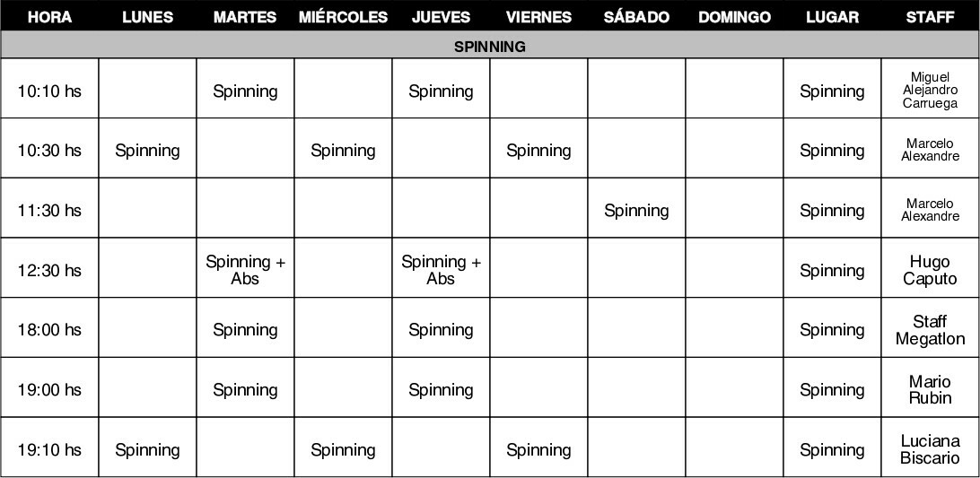Click Friday's Spinning class at 10:30 hs
This screenshot has height=478, width=980.
click(538, 151)
